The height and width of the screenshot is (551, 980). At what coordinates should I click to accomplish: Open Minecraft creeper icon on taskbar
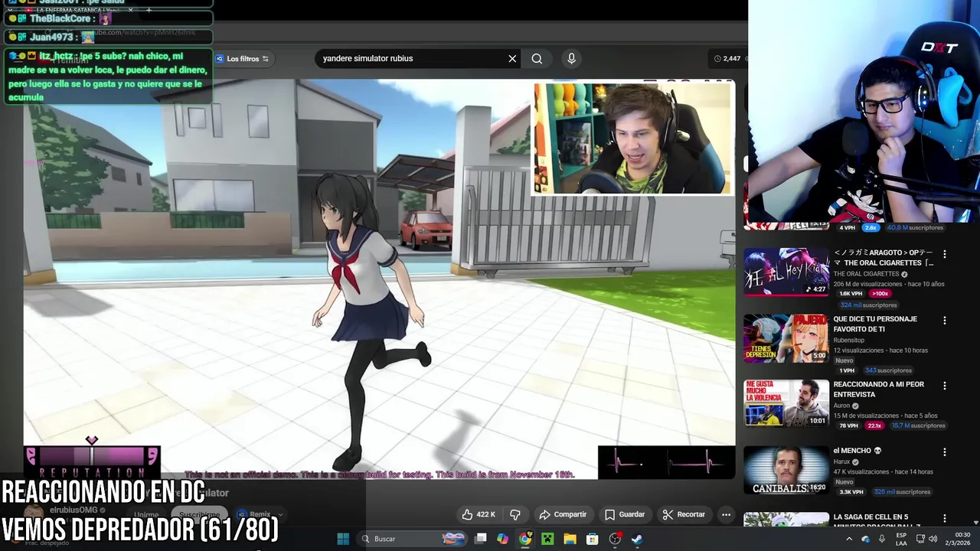(x=547, y=539)
